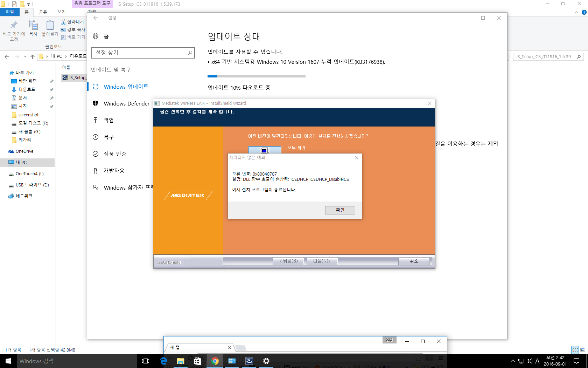Open the 보기 tab in Explorer ribbon
588x368 pixels.
tap(62, 12)
